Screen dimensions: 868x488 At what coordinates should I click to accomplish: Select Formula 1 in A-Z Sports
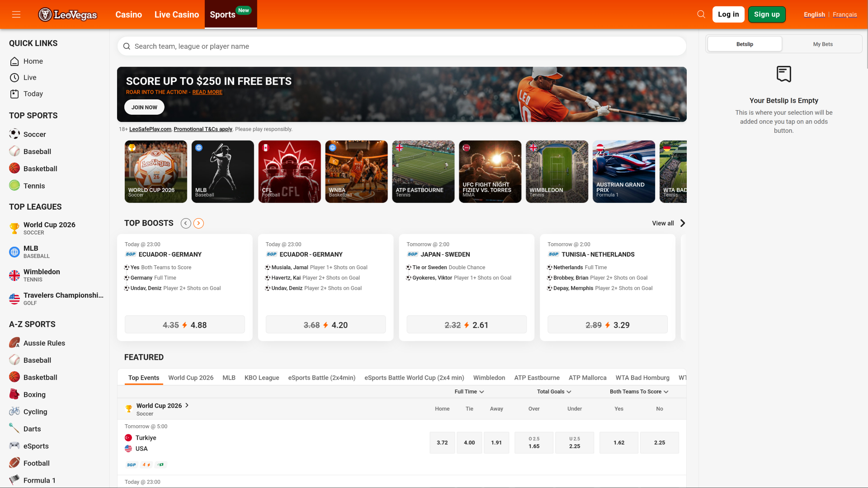click(33, 480)
